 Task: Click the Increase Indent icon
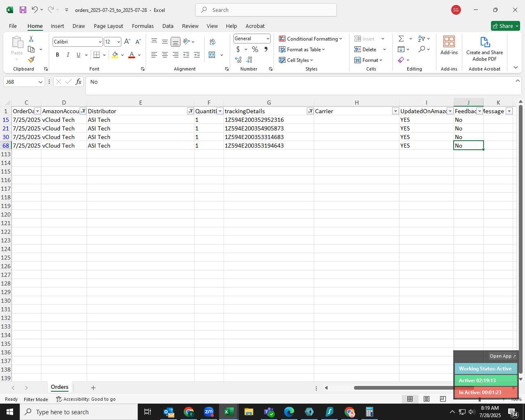197,55
